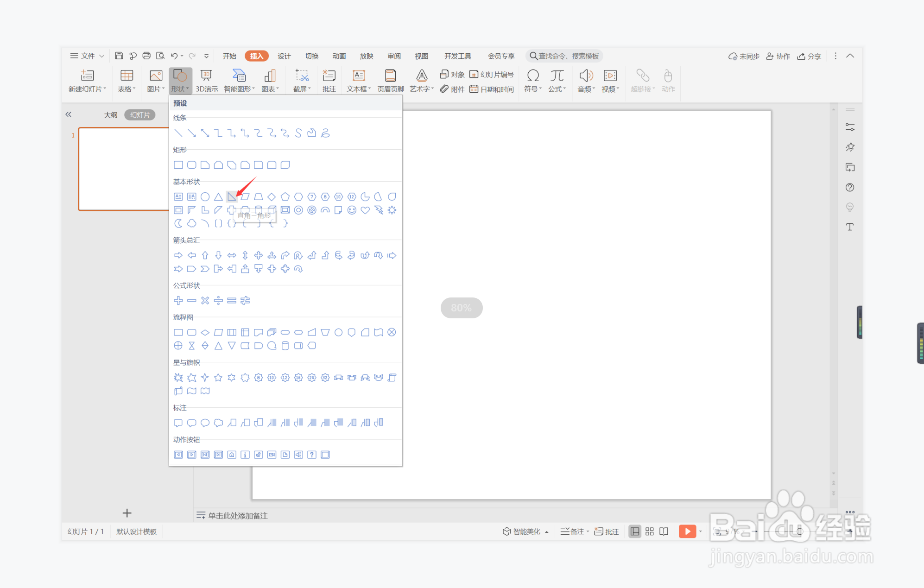The height and width of the screenshot is (588, 924).
Task: Select slide 1 thumbnail
Action: click(x=124, y=169)
